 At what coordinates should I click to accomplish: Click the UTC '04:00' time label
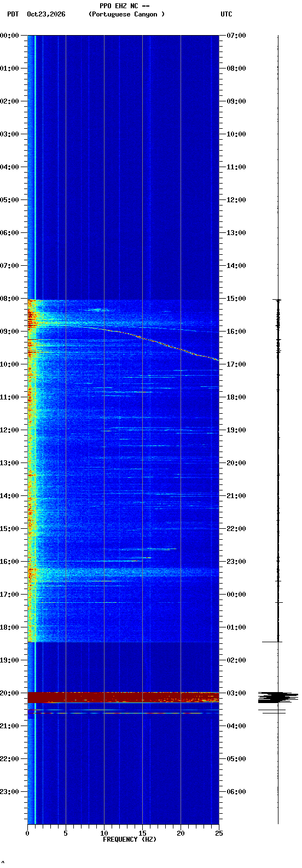[x=236, y=726]
